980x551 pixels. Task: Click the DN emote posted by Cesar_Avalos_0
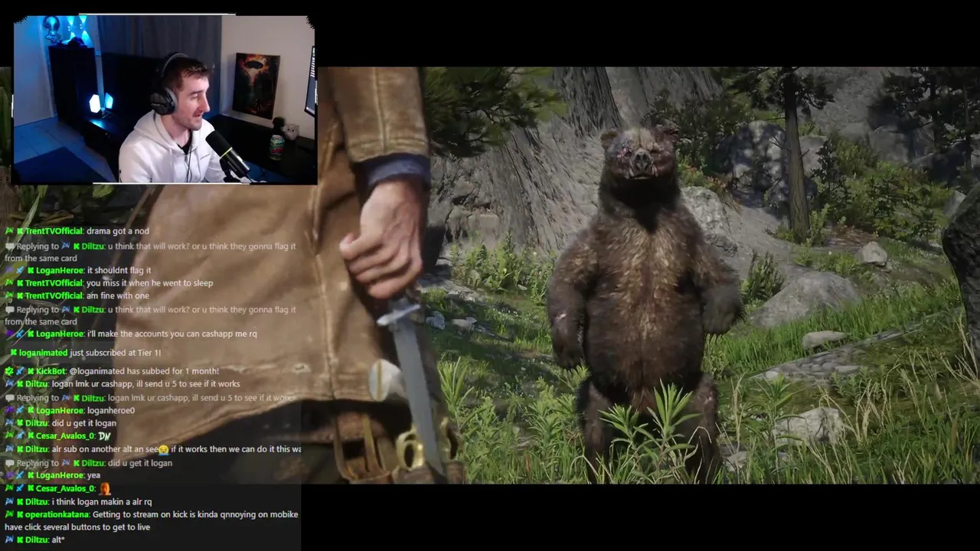[104, 436]
